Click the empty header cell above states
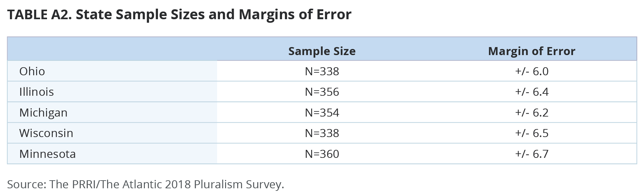 pyautogui.click(x=112, y=49)
